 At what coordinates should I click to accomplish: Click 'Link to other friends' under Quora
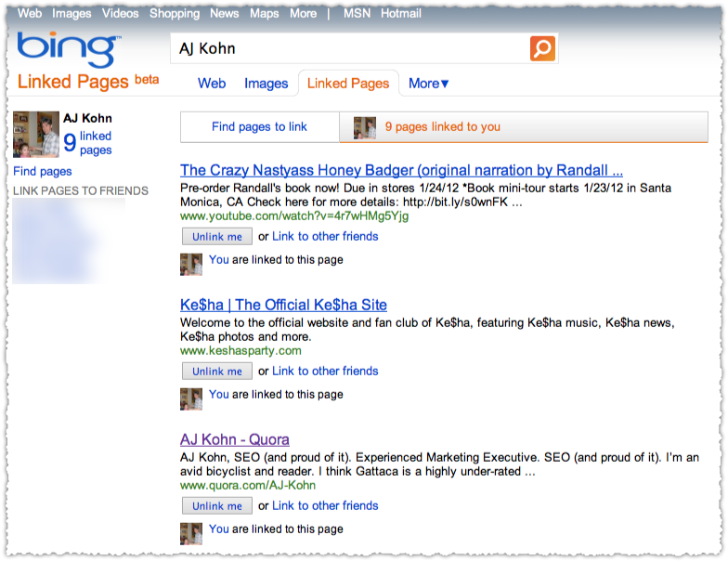325,505
